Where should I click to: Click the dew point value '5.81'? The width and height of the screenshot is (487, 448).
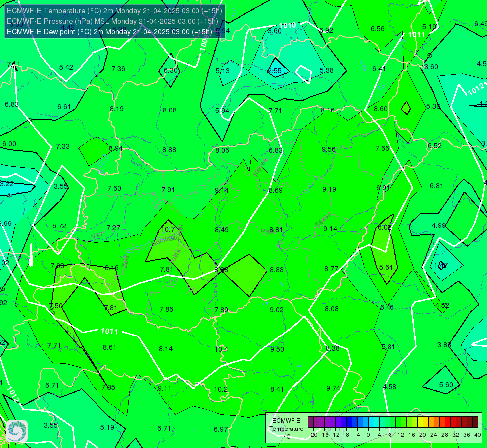388,347
